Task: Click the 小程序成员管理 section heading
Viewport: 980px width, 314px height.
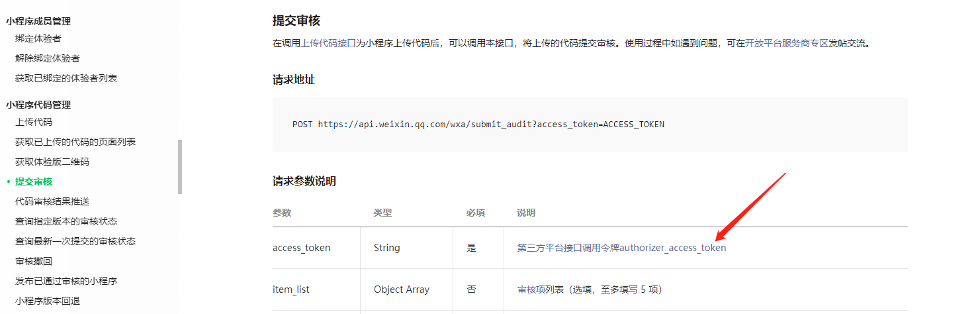Action: (x=38, y=21)
